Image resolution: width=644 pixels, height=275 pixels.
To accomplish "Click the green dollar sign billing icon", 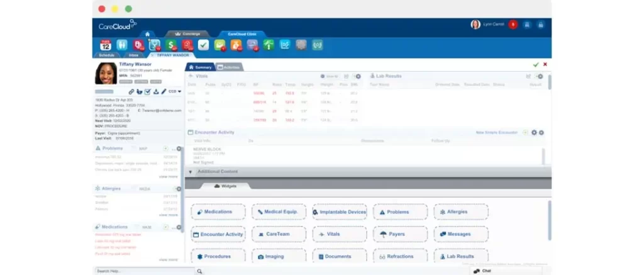I will (171, 45).
